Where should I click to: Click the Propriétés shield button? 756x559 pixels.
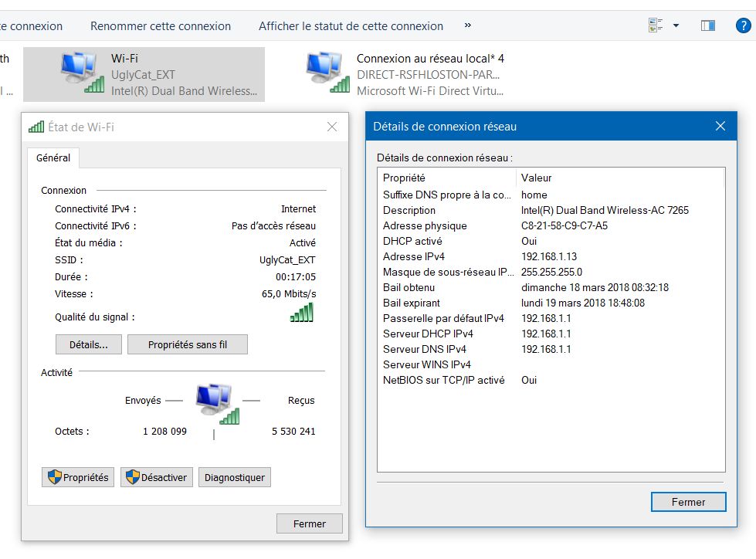(78, 477)
